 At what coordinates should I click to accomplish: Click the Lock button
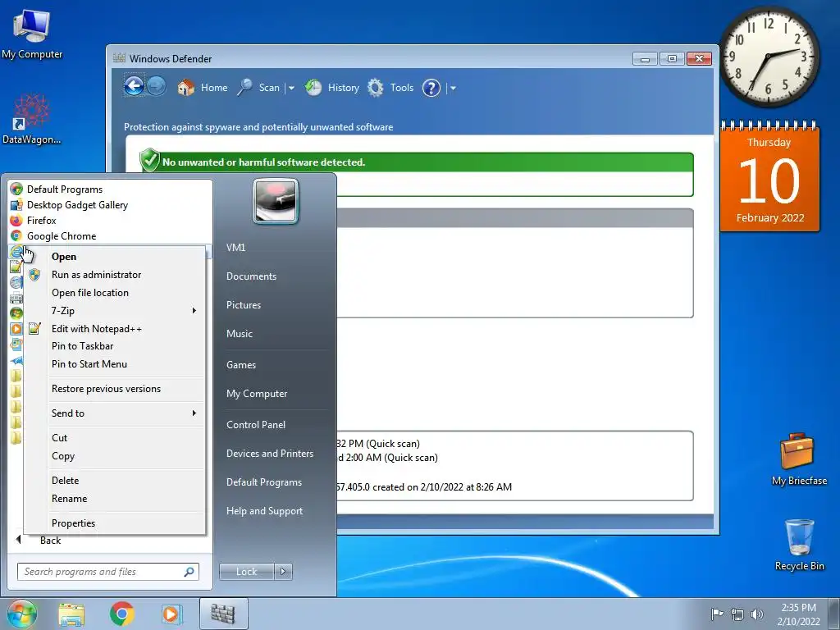(246, 572)
